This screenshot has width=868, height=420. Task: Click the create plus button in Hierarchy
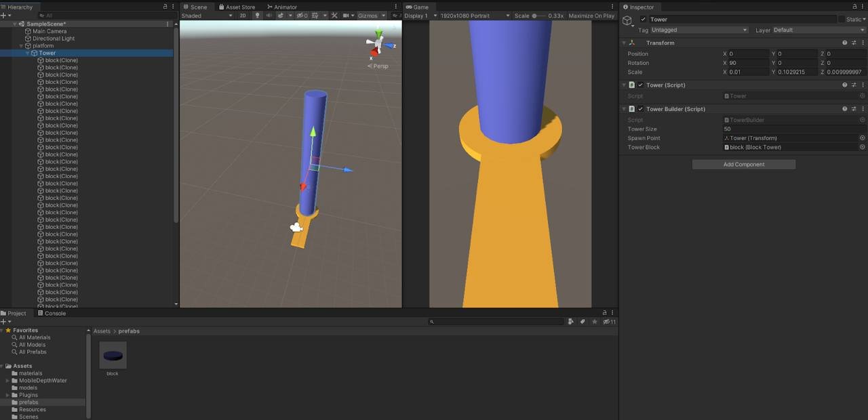[3, 16]
